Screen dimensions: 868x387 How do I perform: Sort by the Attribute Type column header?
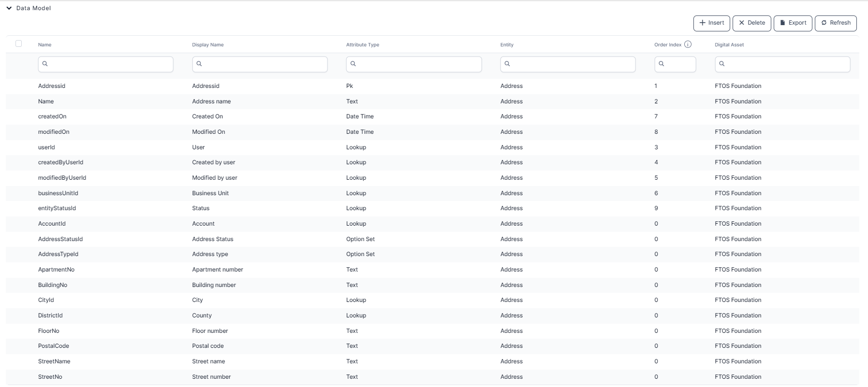(x=363, y=45)
